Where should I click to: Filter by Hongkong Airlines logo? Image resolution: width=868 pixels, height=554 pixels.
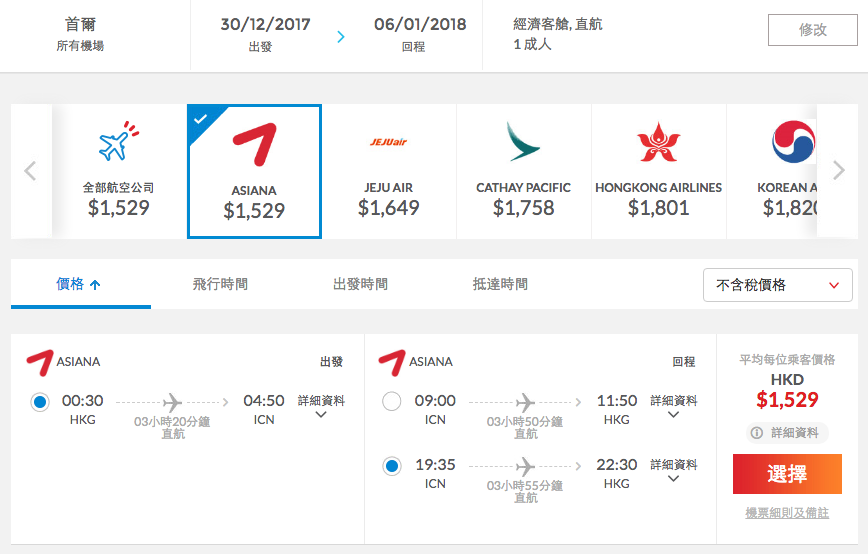(658, 142)
